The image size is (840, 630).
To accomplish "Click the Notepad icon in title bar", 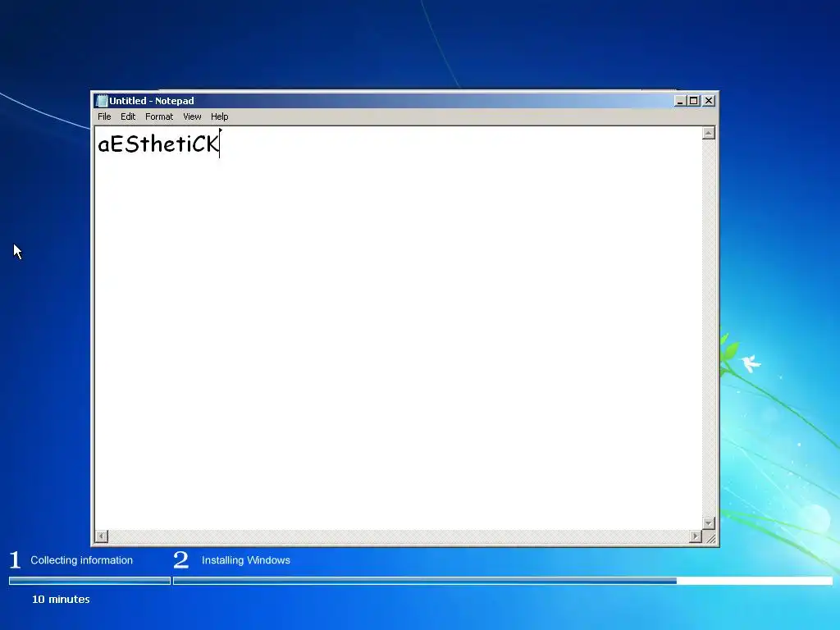I will 101,101.
